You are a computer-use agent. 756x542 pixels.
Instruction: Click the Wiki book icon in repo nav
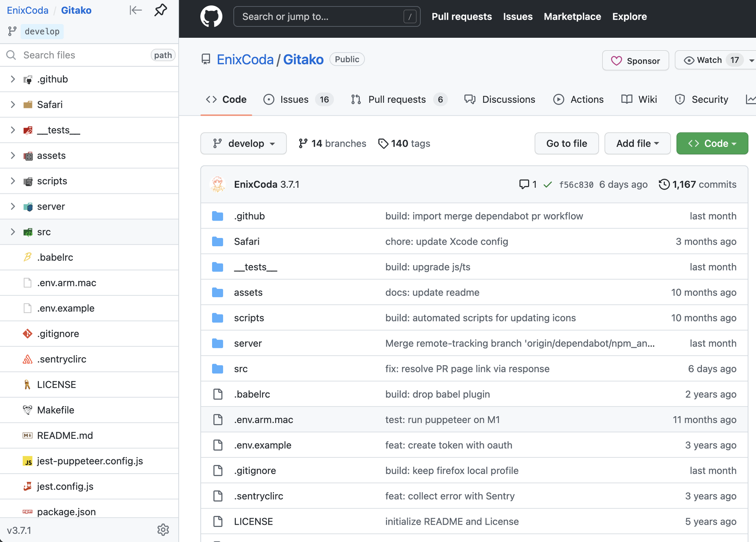627,99
